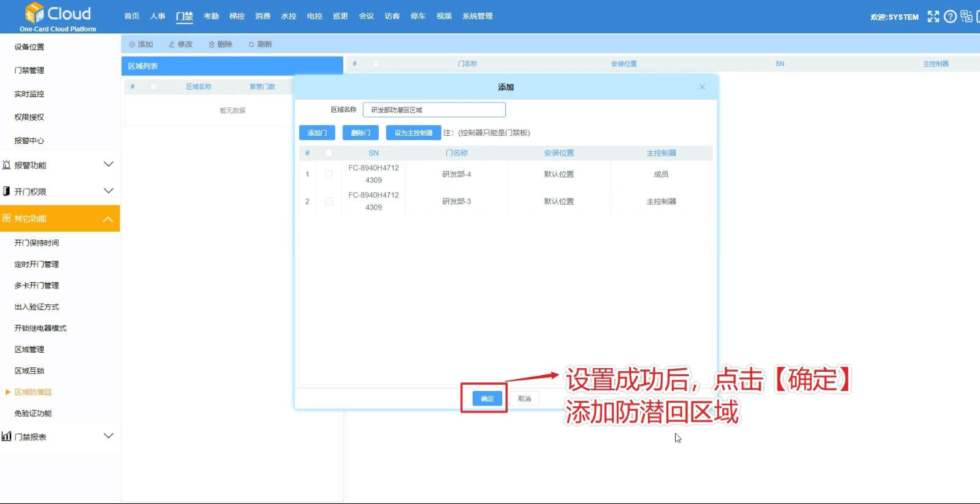The width and height of the screenshot is (980, 504).
Task: Close the 添加 dialog with the X icon
Action: [x=702, y=87]
